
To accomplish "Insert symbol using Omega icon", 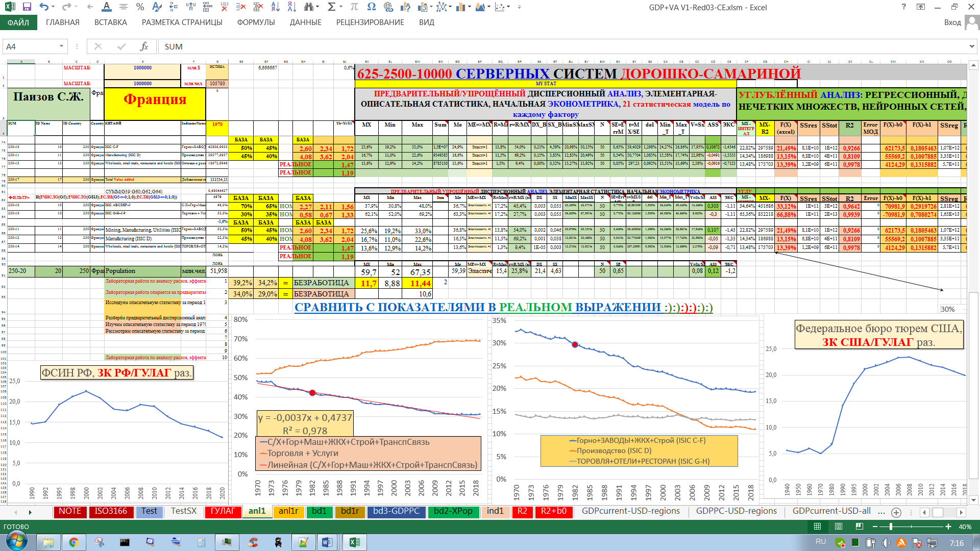I will click(371, 7).
